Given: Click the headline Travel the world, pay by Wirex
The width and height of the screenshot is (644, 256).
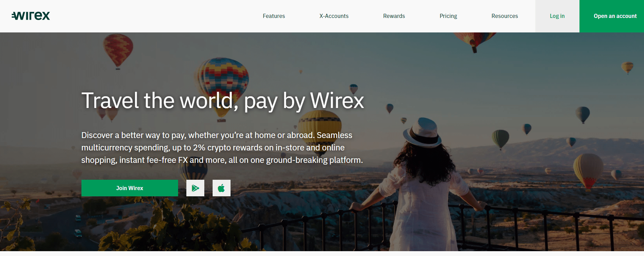Looking at the screenshot, I should [223, 101].
